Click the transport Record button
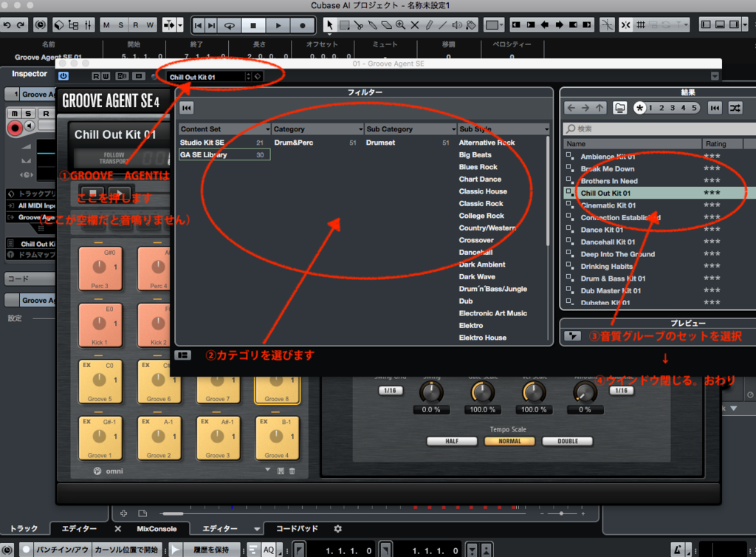This screenshot has width=756, height=557. [302, 26]
